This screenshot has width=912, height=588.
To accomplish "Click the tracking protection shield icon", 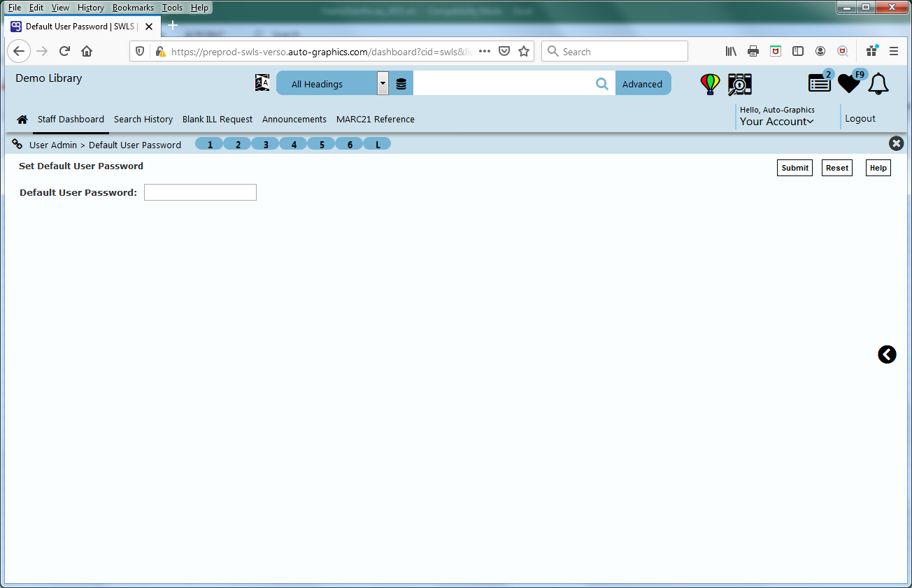I will pos(140,51).
